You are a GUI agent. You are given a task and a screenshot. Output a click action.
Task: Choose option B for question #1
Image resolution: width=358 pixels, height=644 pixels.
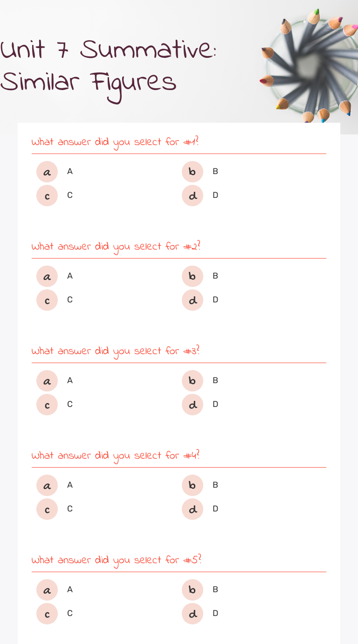click(193, 172)
